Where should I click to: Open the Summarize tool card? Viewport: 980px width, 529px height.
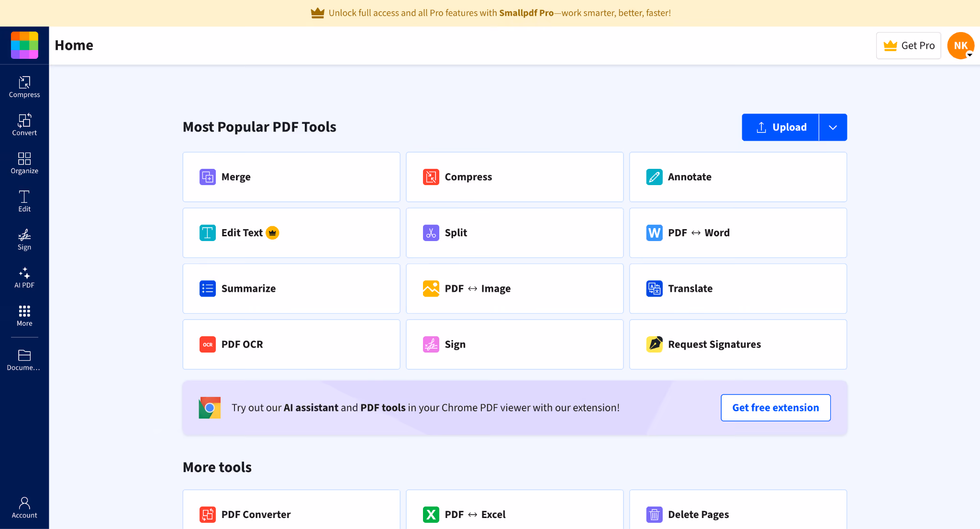291,289
